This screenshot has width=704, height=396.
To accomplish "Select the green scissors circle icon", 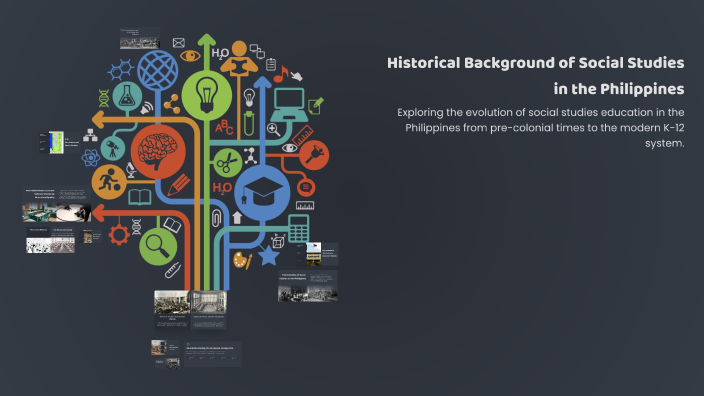I will 227,163.
